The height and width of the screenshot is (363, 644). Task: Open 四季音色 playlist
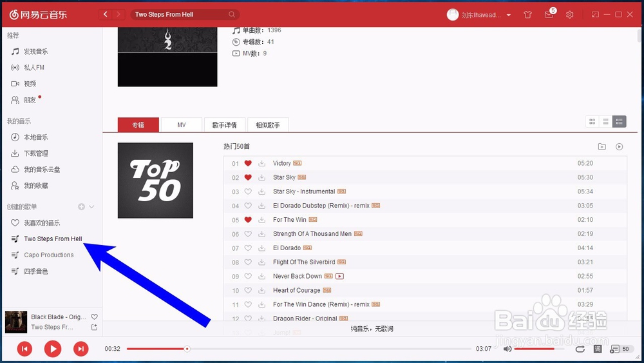(x=35, y=271)
